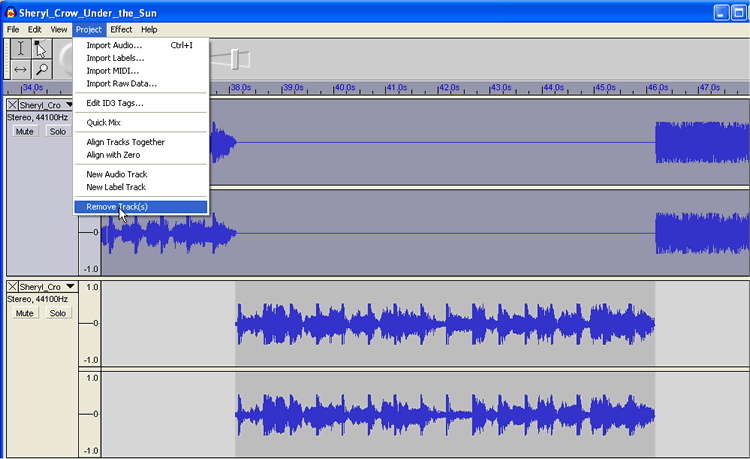This screenshot has height=459, width=750.
Task: Choose Import Raw Data... menu entry
Action: (141, 84)
